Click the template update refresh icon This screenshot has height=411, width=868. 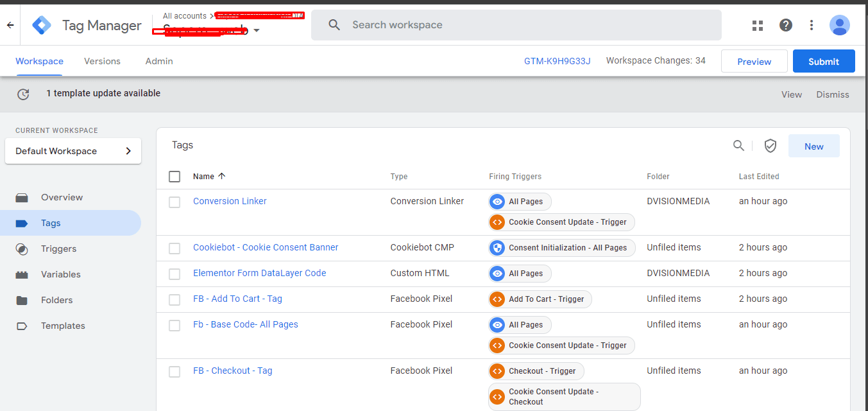click(23, 94)
